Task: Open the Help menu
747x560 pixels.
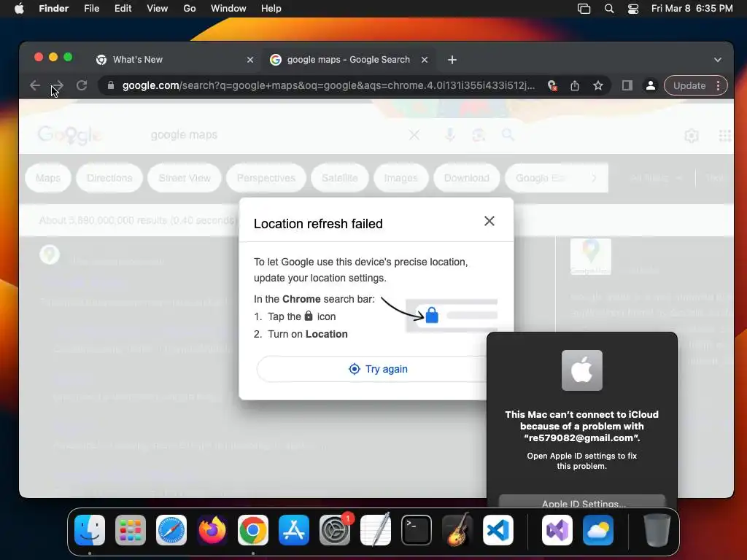Action: pos(271,9)
